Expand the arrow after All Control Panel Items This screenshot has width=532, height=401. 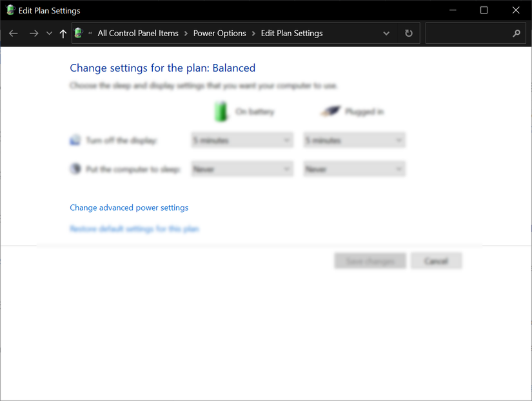186,34
